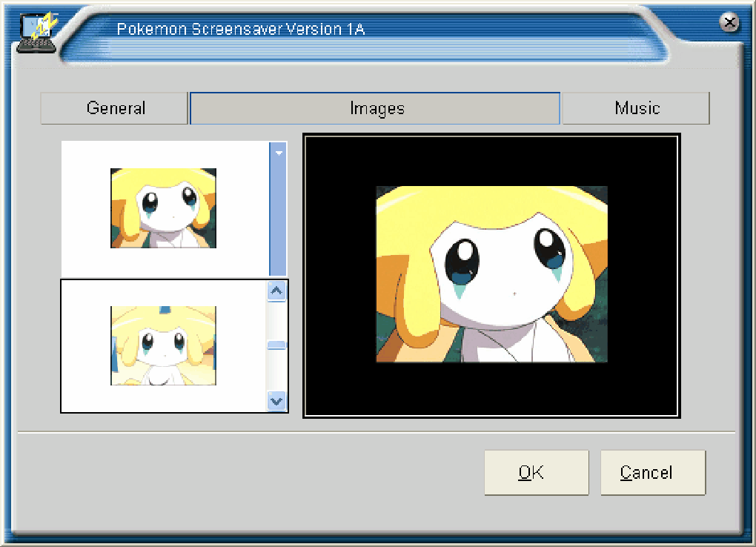
Task: Switch to the Music tab
Action: pos(635,108)
